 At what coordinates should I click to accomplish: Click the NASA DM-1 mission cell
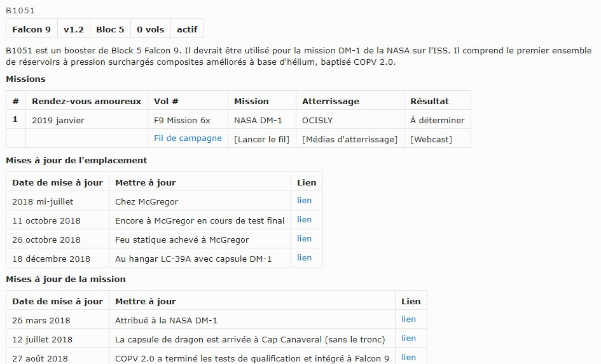pos(258,120)
